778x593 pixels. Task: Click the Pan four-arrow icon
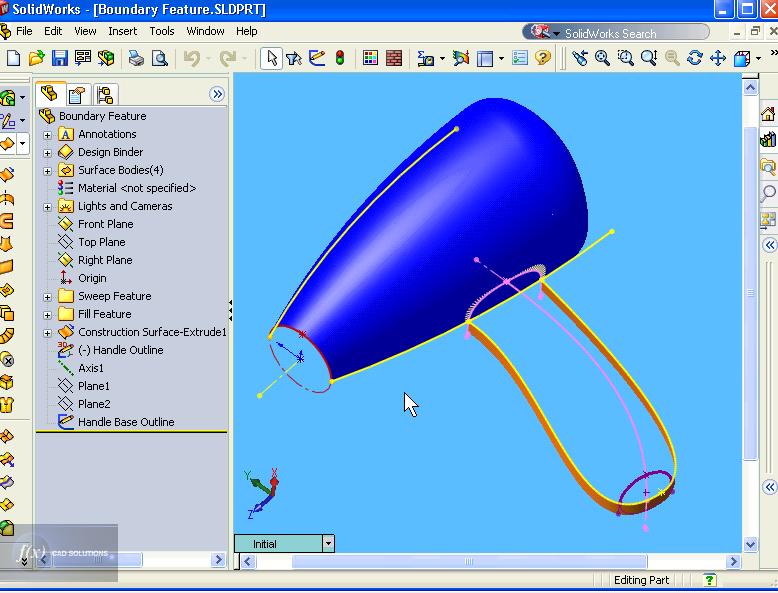[718, 58]
